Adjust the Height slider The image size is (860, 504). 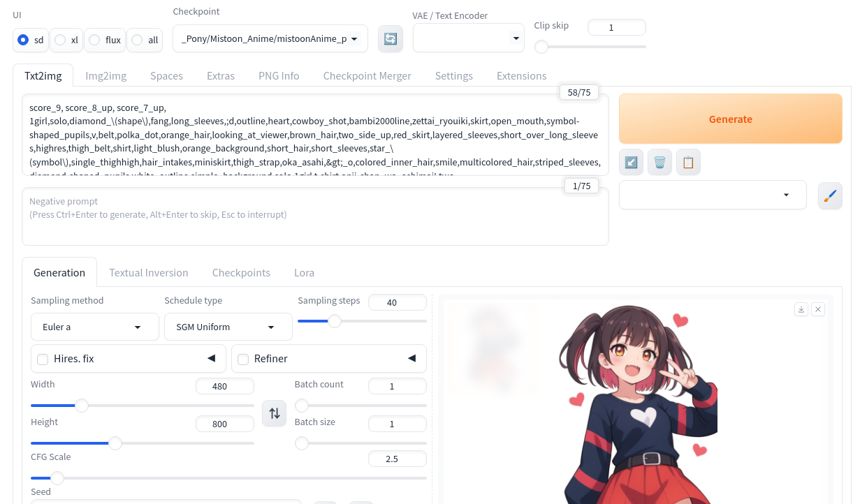tap(143, 443)
